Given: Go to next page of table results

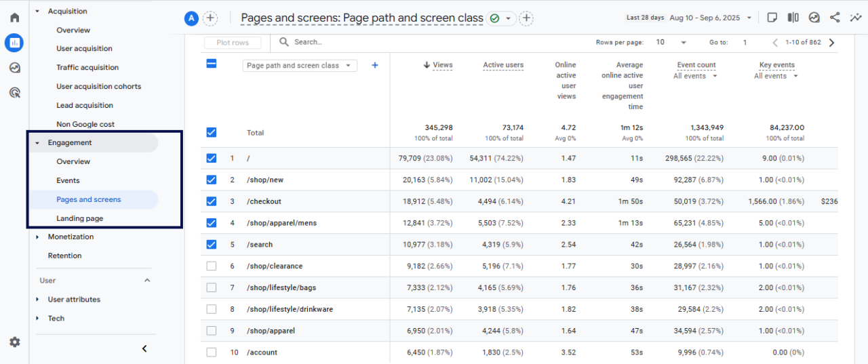Looking at the screenshot, I should (831, 43).
